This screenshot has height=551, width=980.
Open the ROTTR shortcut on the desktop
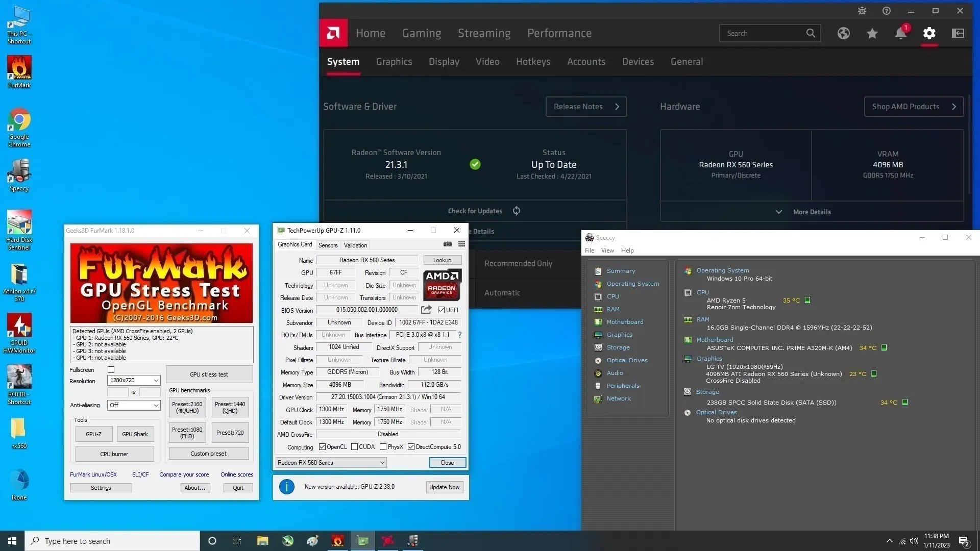point(19,385)
